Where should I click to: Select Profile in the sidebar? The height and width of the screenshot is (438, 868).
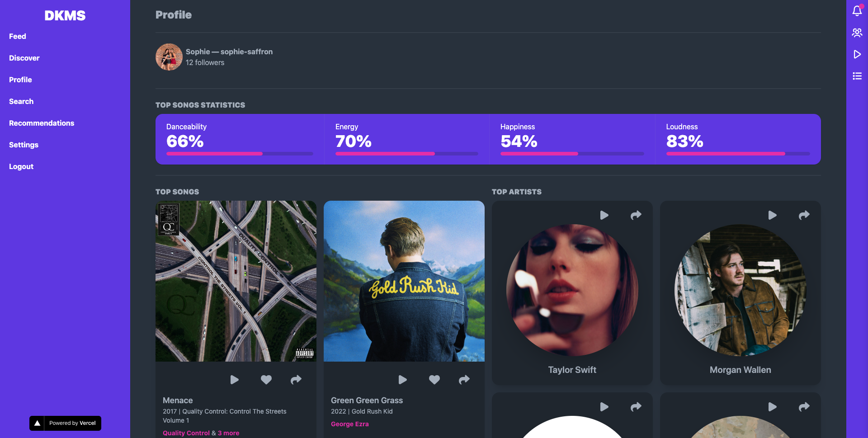[x=20, y=80]
